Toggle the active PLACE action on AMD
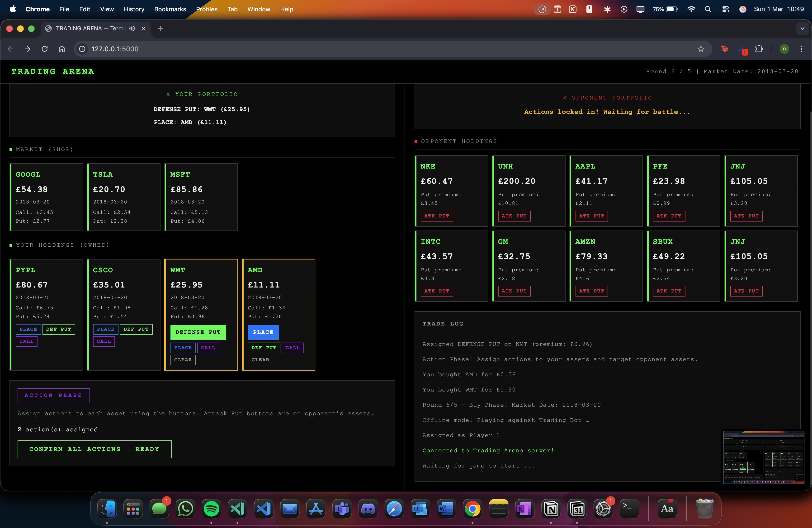Image resolution: width=812 pixels, height=528 pixels. 263,332
